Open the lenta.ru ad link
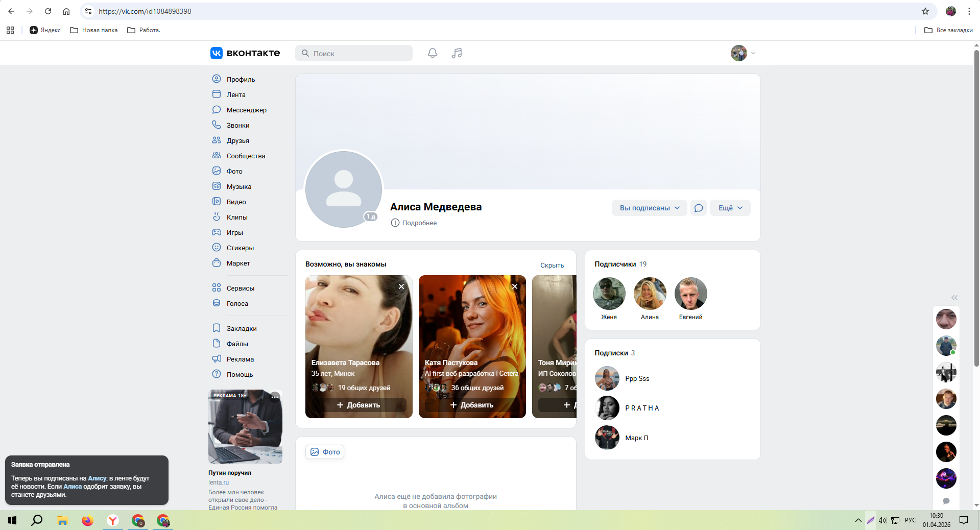 219,483
